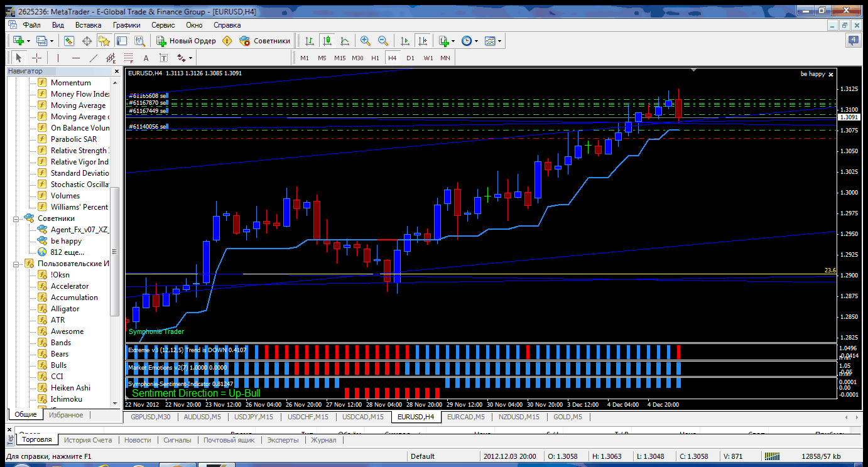Open the Data Window crosshair-circle icon
Image resolution: width=868 pixels, height=467 pixels.
point(87,41)
